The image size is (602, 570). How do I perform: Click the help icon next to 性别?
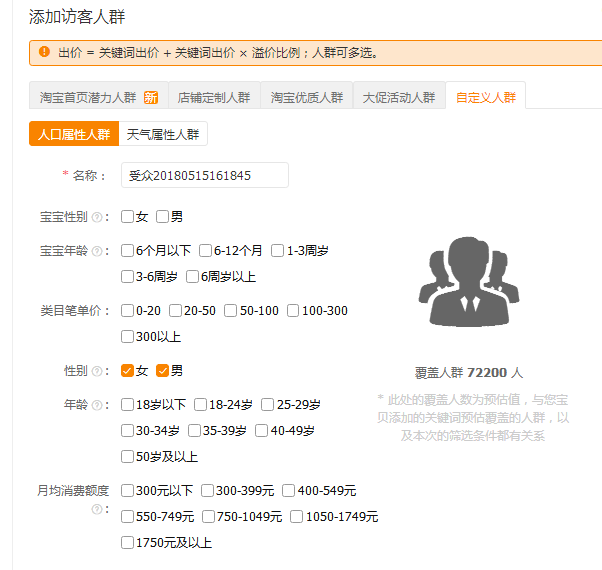pos(97,371)
